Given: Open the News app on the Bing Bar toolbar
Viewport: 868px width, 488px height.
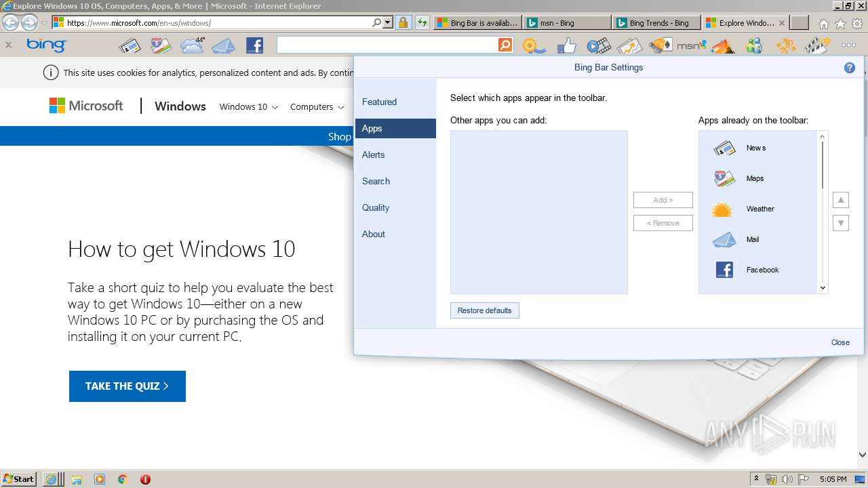Looking at the screenshot, I should (130, 46).
